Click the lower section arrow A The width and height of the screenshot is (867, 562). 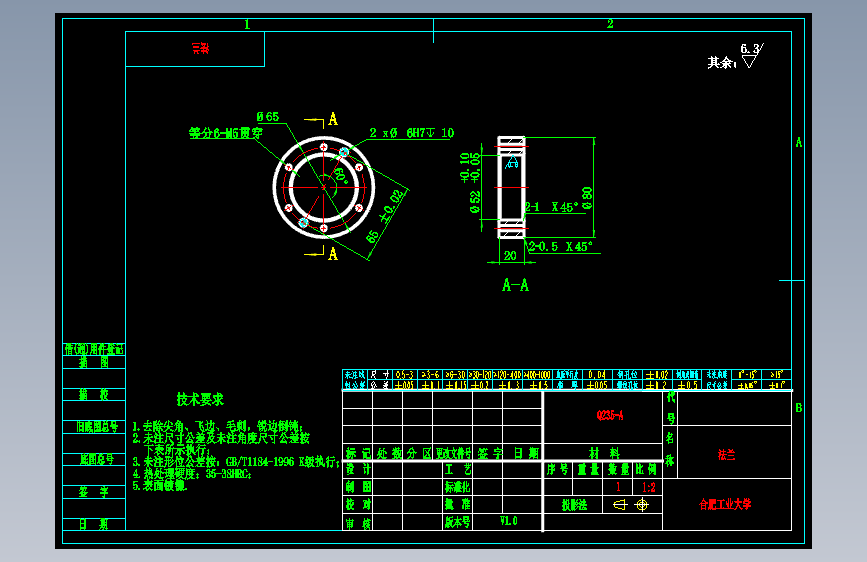333,254
